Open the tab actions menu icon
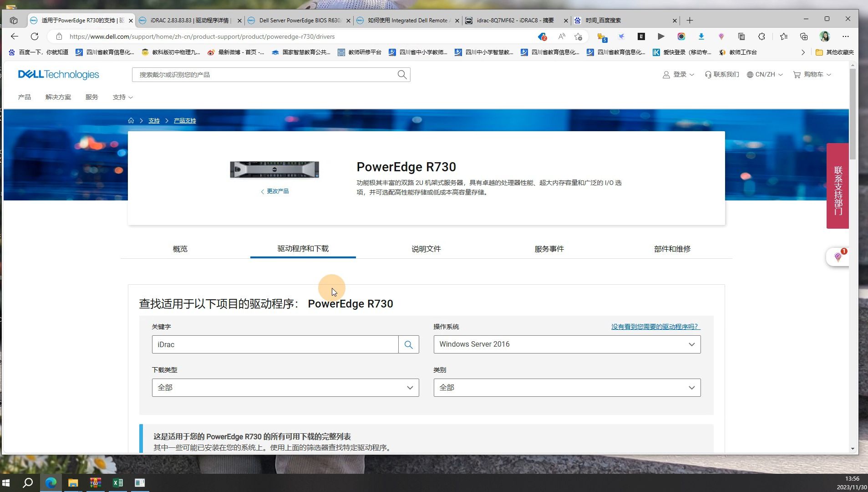Image resolution: width=868 pixels, height=492 pixels. click(14, 20)
